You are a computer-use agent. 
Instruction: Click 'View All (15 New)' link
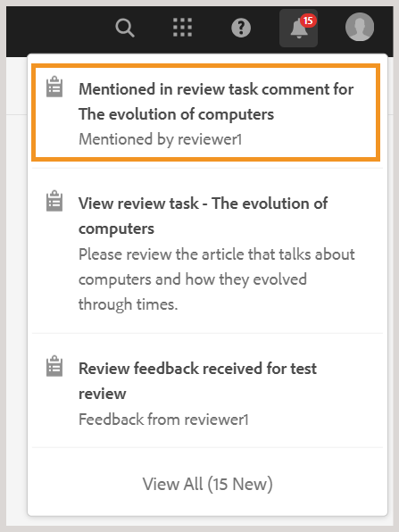coord(207,484)
